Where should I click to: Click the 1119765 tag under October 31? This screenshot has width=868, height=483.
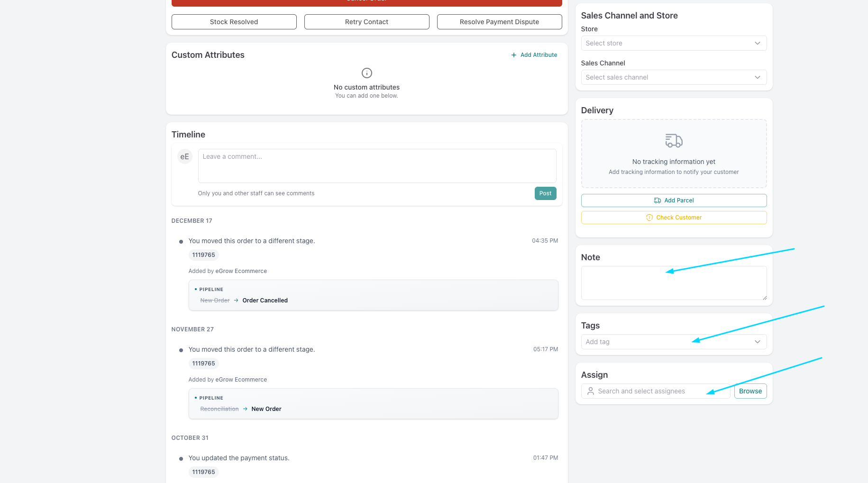click(x=204, y=472)
